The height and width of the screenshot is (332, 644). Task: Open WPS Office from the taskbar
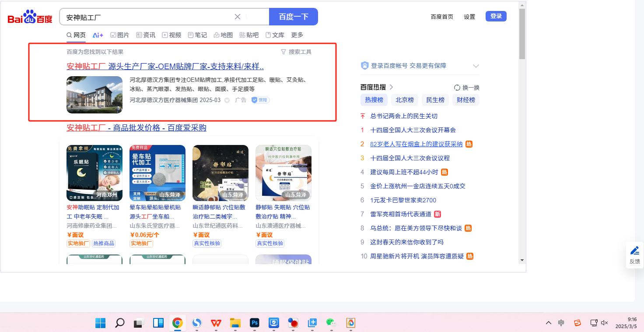[216, 323]
